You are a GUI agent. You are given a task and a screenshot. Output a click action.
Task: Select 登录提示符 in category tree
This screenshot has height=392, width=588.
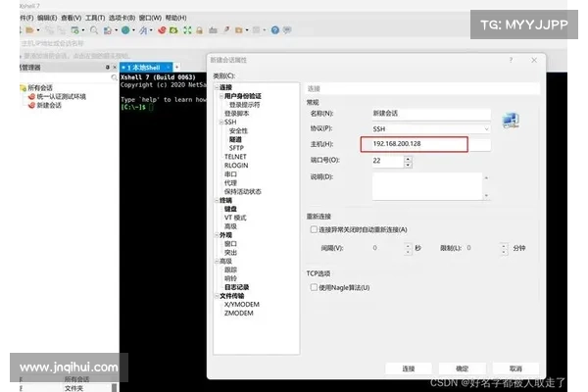click(244, 105)
